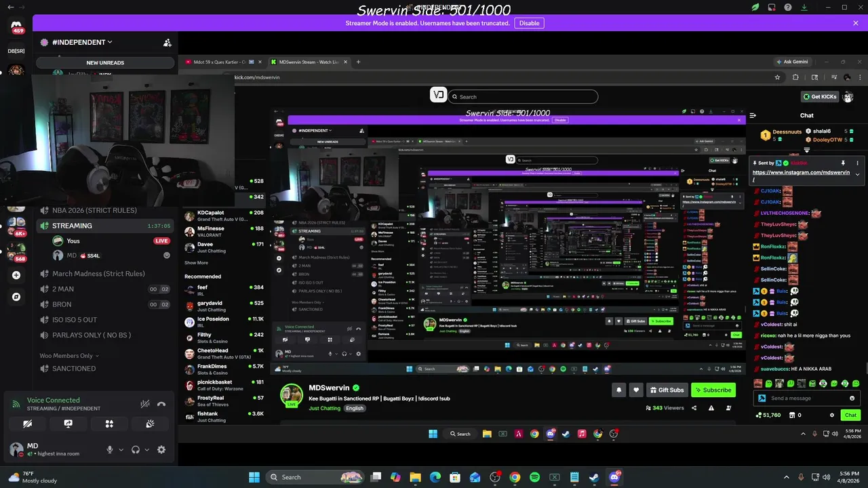Click Gift Subs button
This screenshot has height=488, width=868.
pyautogui.click(x=667, y=390)
